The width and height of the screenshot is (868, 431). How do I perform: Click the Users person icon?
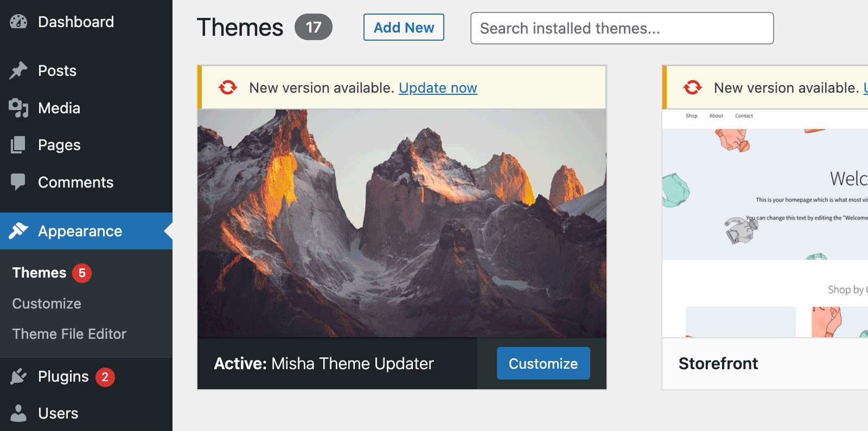pos(18,413)
